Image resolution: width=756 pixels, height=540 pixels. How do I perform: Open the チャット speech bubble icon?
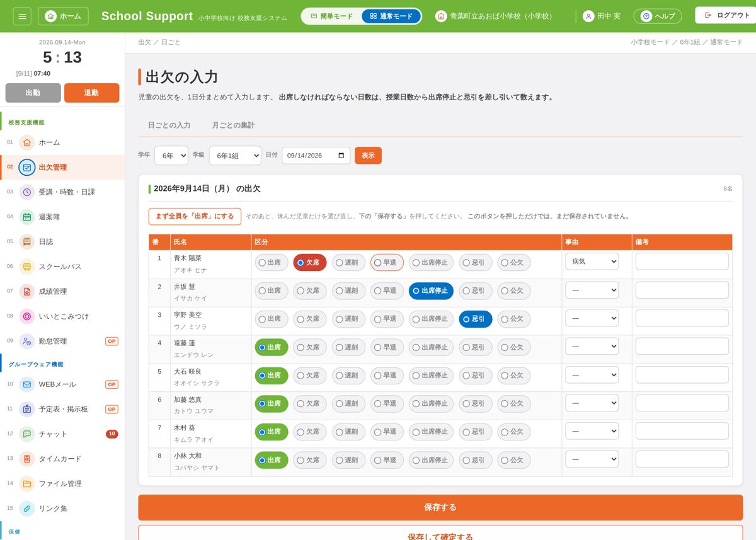pyautogui.click(x=26, y=434)
